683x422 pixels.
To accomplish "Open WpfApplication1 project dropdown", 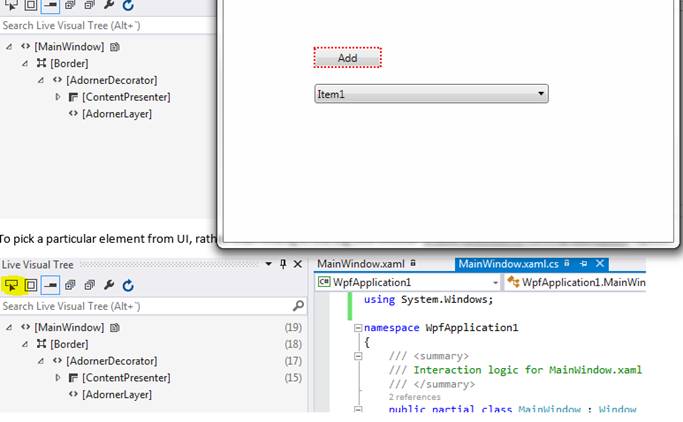I will 409,283.
